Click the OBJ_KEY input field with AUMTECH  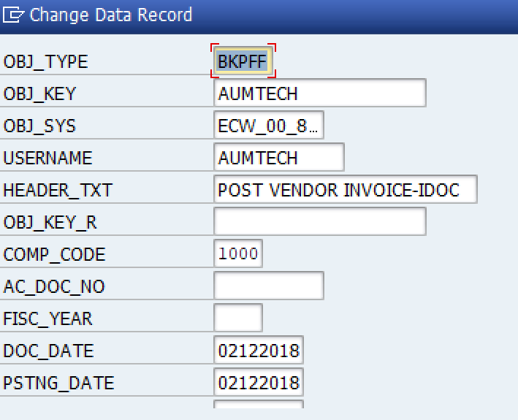(320, 93)
